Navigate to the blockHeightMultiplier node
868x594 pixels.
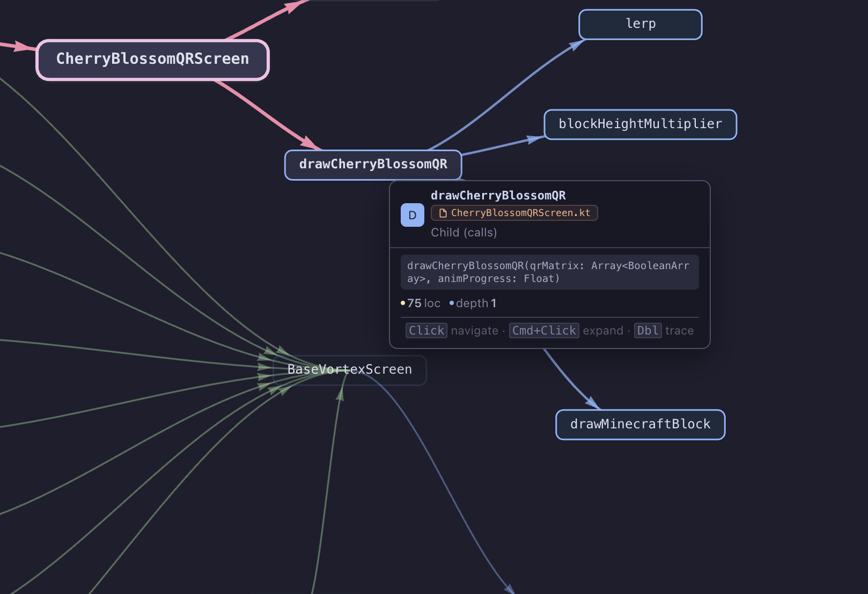(640, 124)
